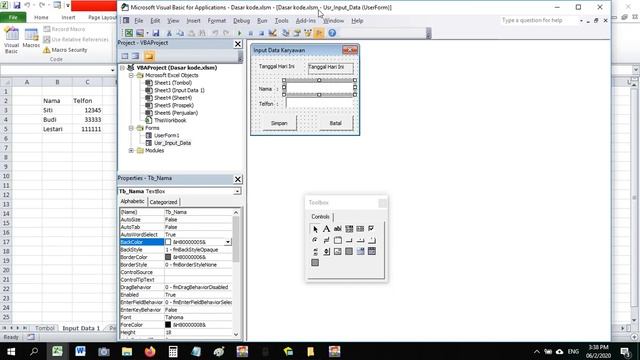Click the Copy icon in VBA toolbar

(x=180, y=33)
